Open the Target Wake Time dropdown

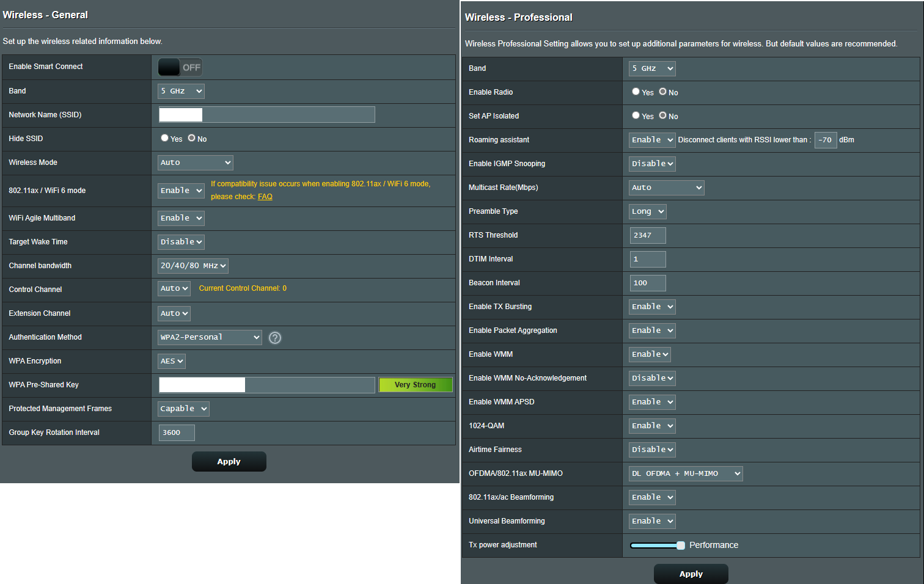click(x=181, y=242)
